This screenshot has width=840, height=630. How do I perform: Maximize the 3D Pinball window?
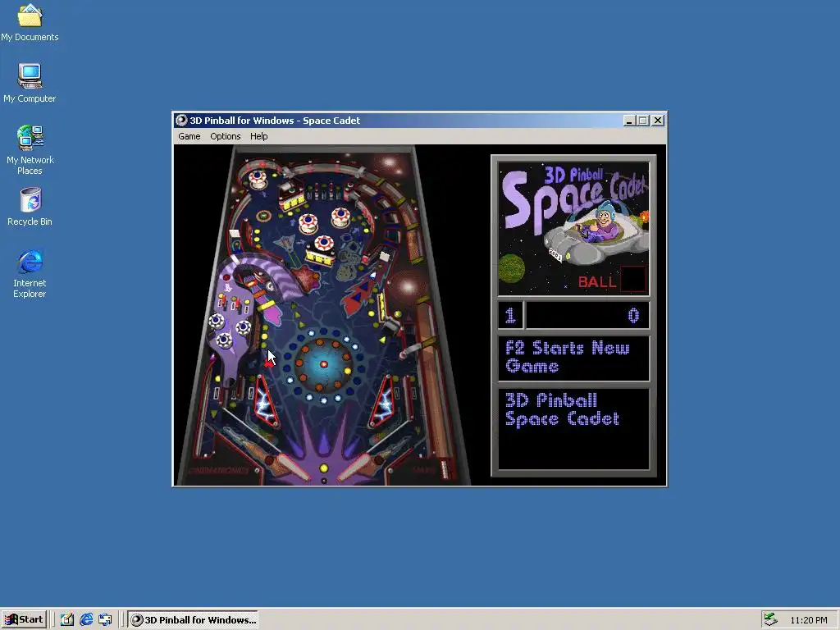[x=643, y=121]
